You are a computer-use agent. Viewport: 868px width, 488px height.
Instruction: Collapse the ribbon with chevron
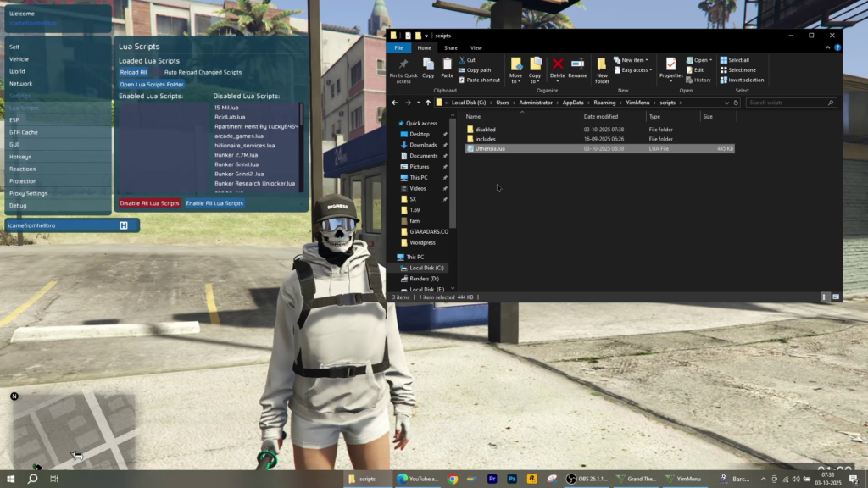(827, 47)
